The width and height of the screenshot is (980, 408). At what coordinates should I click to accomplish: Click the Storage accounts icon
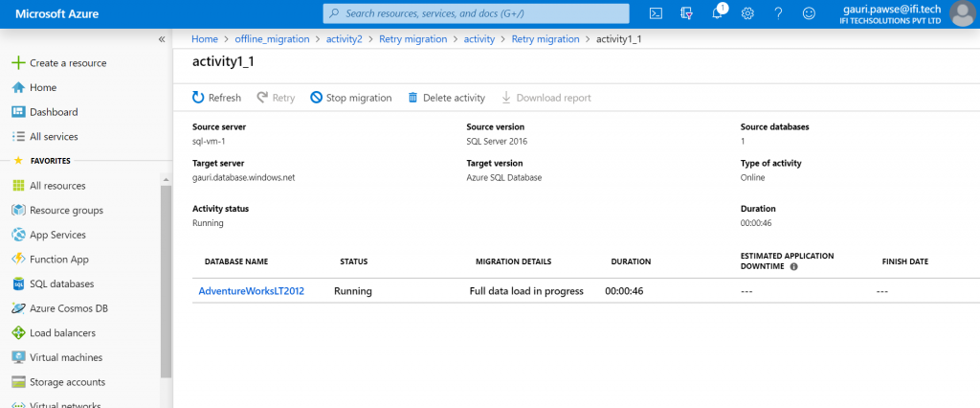tap(18, 382)
